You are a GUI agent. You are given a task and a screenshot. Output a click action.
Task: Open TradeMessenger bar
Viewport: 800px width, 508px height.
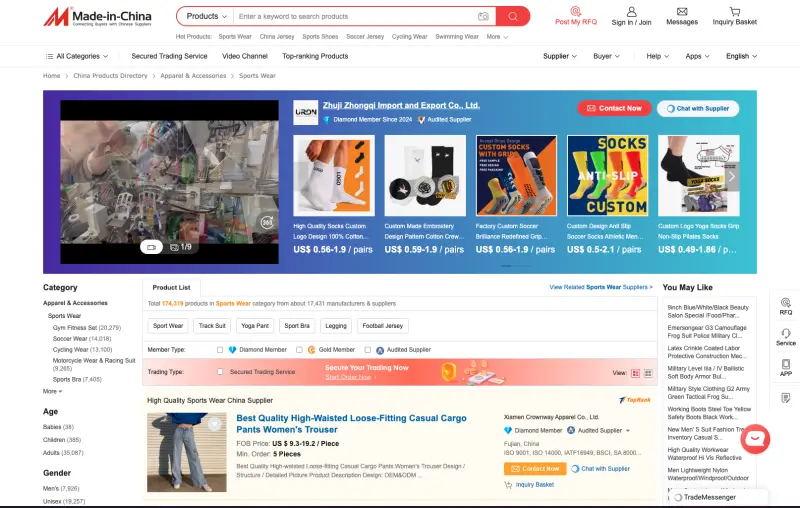click(x=718, y=497)
